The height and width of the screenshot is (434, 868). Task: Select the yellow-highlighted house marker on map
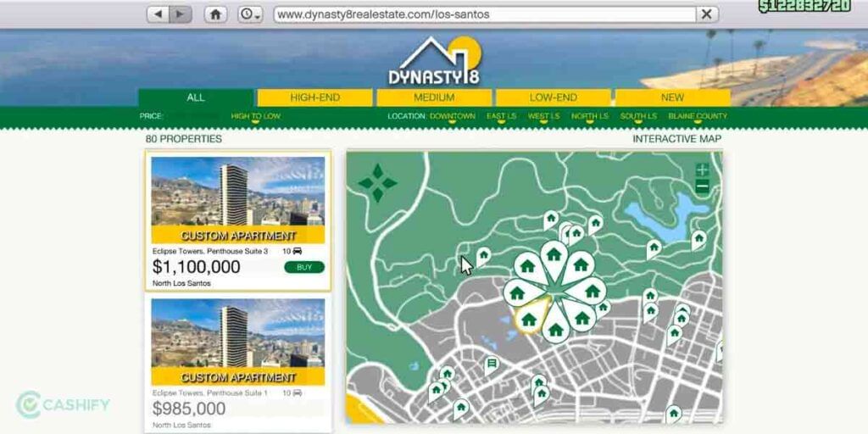(530, 319)
